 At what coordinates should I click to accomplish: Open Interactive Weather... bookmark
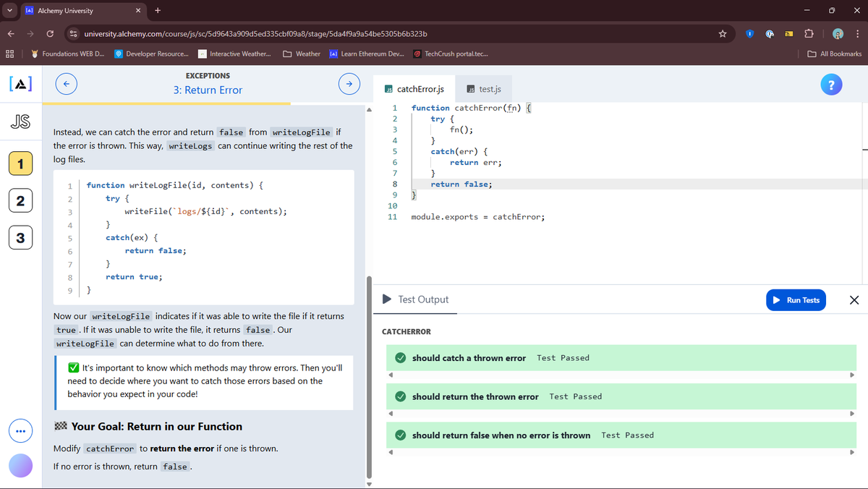[x=235, y=54]
